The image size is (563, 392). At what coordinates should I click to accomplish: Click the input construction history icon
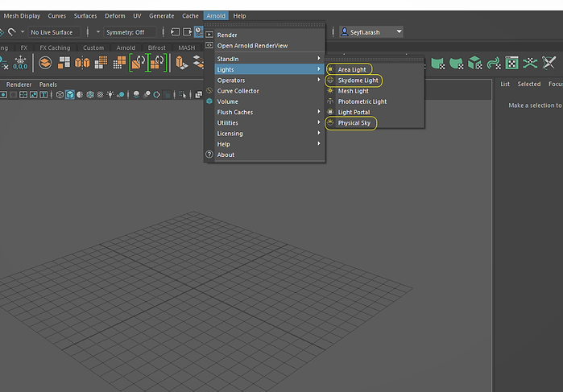[x=176, y=32]
